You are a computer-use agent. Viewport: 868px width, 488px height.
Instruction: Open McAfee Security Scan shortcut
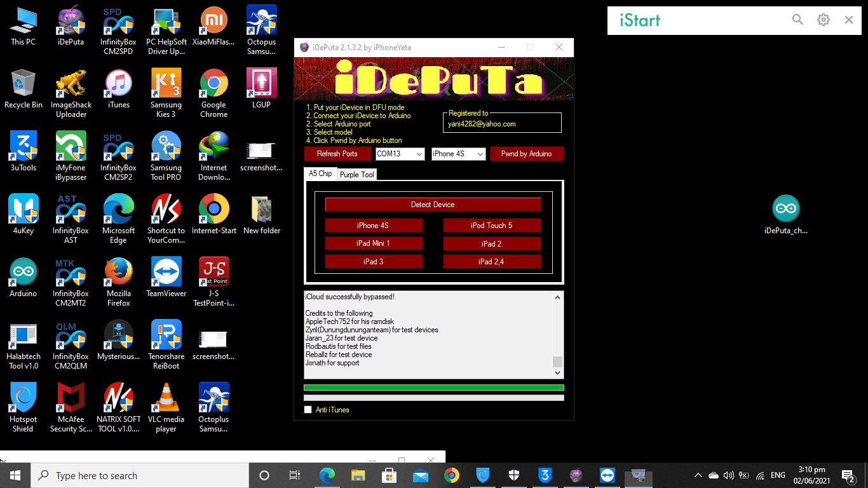click(x=71, y=409)
